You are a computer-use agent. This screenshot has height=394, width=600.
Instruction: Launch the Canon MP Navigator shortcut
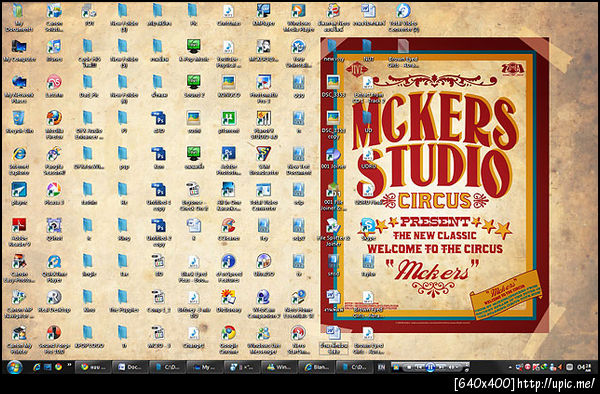[x=19, y=303]
